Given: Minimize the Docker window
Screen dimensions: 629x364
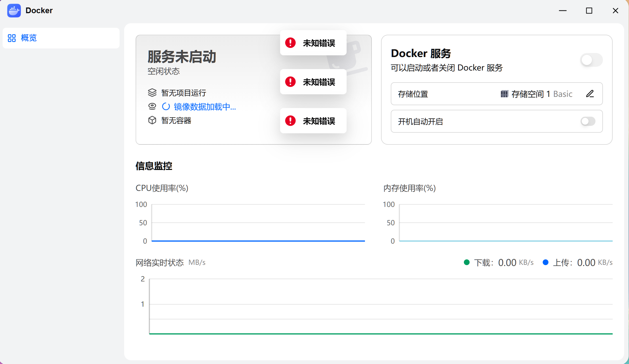Looking at the screenshot, I should pyautogui.click(x=563, y=11).
